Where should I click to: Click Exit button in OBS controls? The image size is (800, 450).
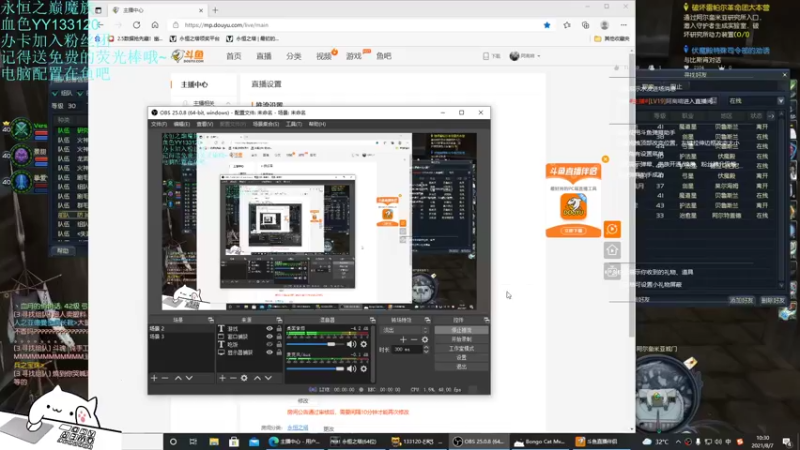click(x=461, y=367)
